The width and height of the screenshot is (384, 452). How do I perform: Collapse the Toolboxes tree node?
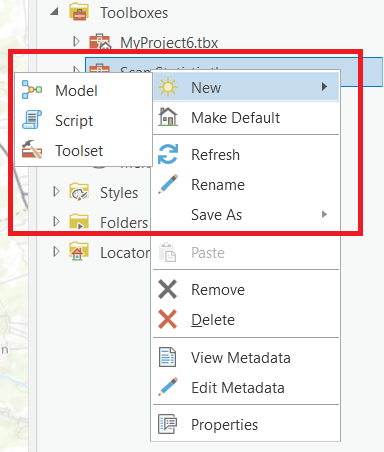tap(55, 12)
